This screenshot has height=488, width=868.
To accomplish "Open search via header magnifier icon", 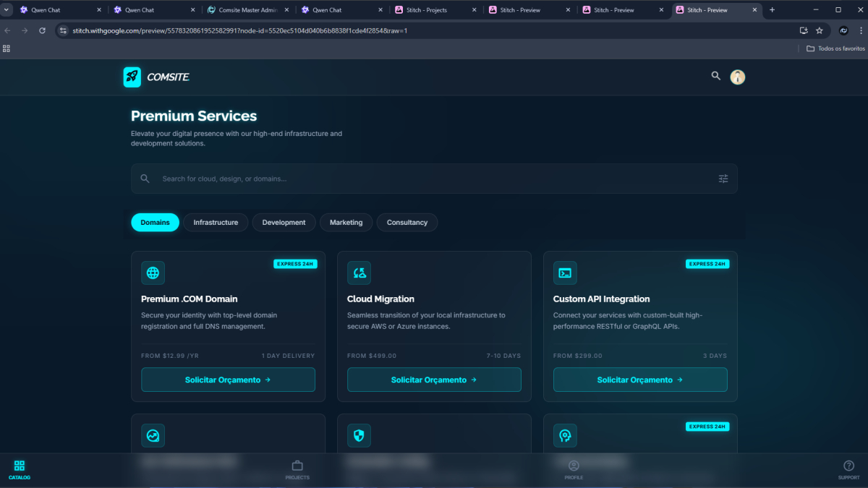I will click(x=716, y=76).
